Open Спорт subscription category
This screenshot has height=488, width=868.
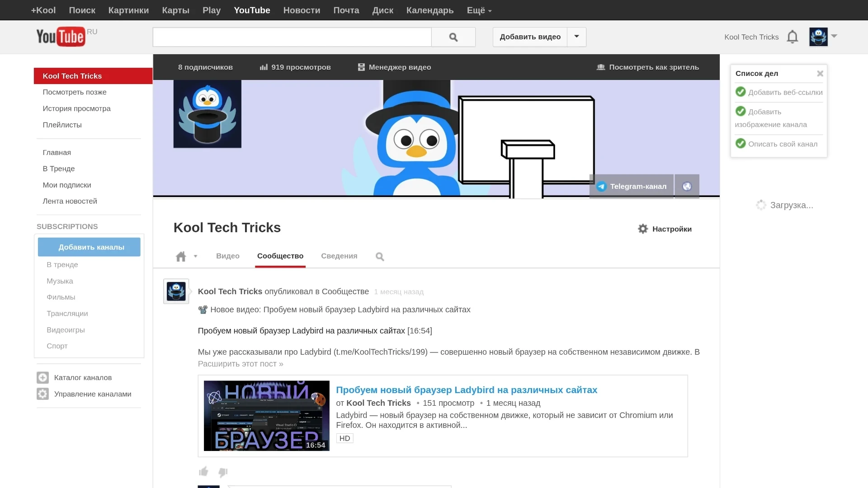(57, 346)
